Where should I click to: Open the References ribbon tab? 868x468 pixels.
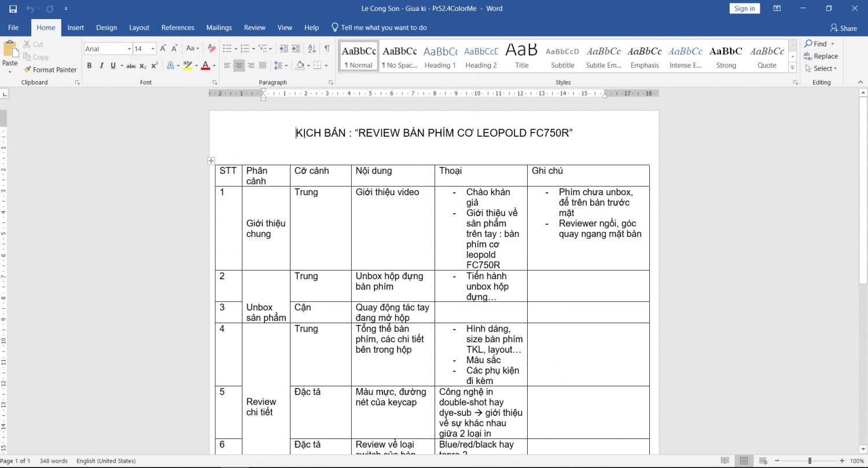[178, 28]
